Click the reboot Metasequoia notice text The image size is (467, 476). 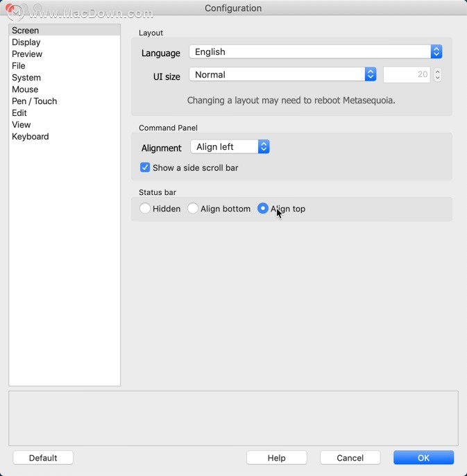pyautogui.click(x=291, y=101)
